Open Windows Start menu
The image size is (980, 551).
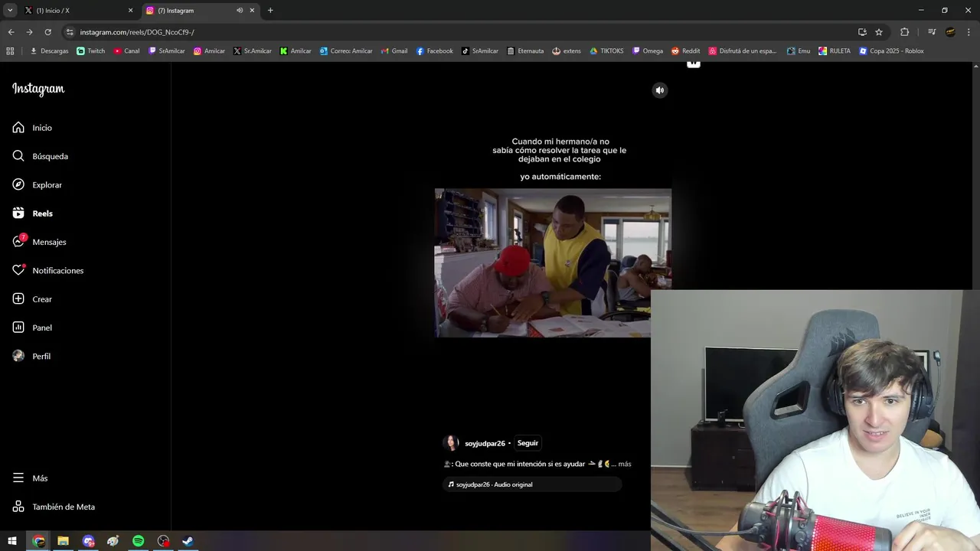point(12,541)
